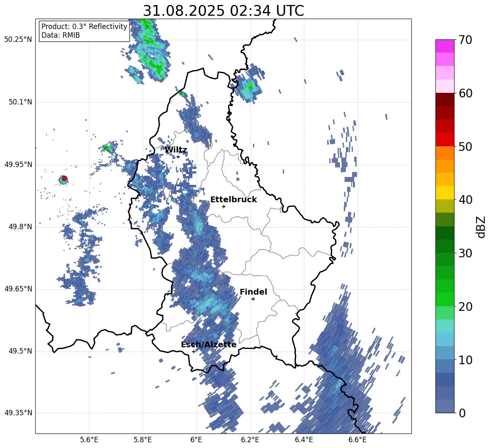491x448 pixels.
Task: Click the title 31.08.2025 02:34 UTC
Action: (x=223, y=11)
